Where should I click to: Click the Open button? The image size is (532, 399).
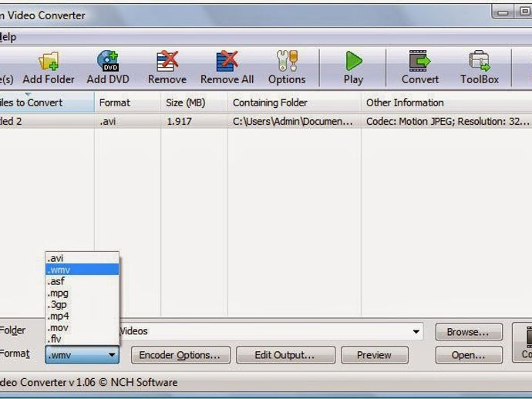469,355
